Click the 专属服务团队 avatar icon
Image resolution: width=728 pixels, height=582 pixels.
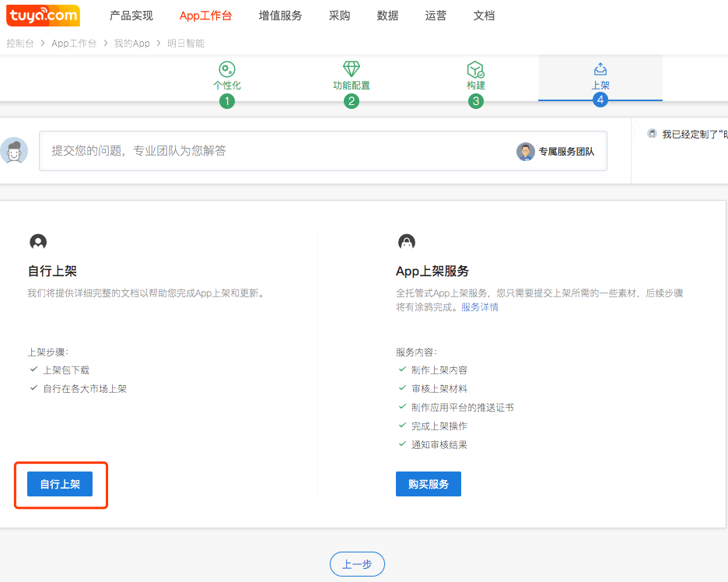[x=526, y=152]
